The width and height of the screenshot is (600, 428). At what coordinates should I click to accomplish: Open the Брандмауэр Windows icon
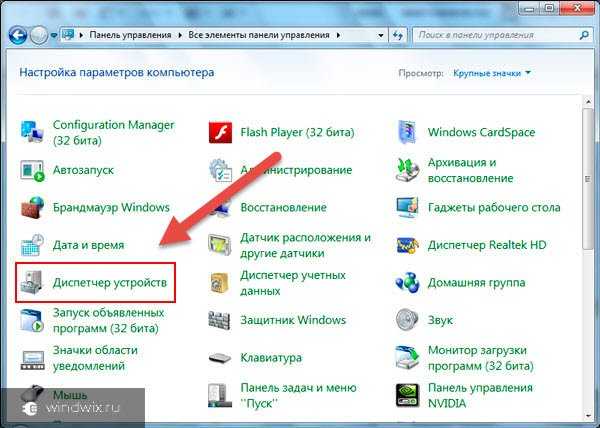(32, 208)
